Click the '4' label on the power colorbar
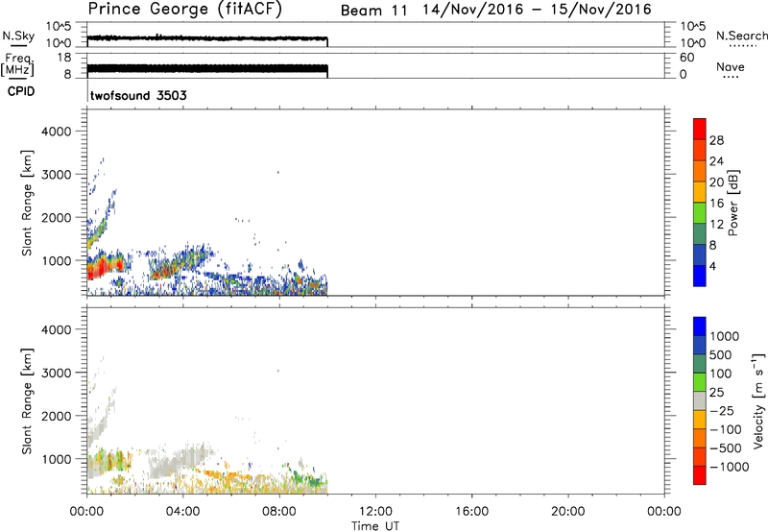Image resolution: width=768 pixels, height=532 pixels. [712, 266]
